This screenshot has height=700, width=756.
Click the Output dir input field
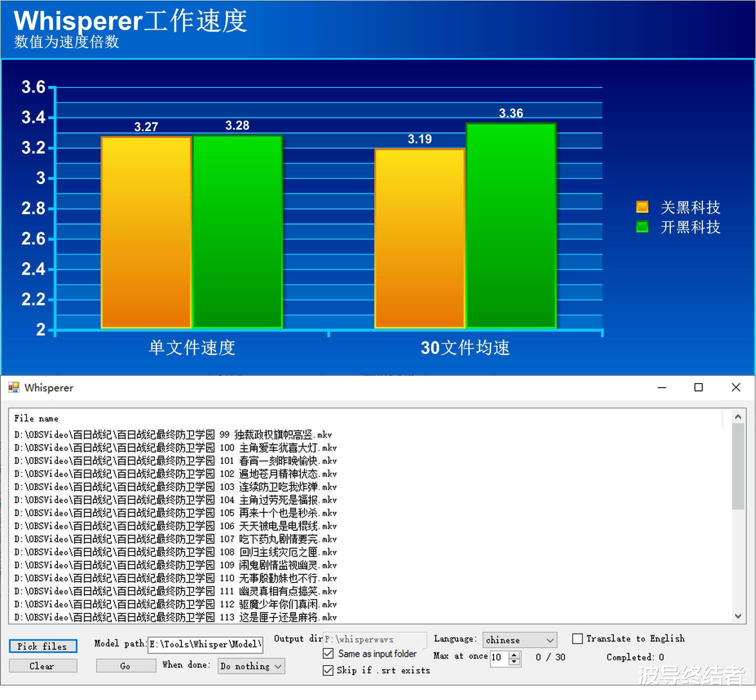point(374,639)
